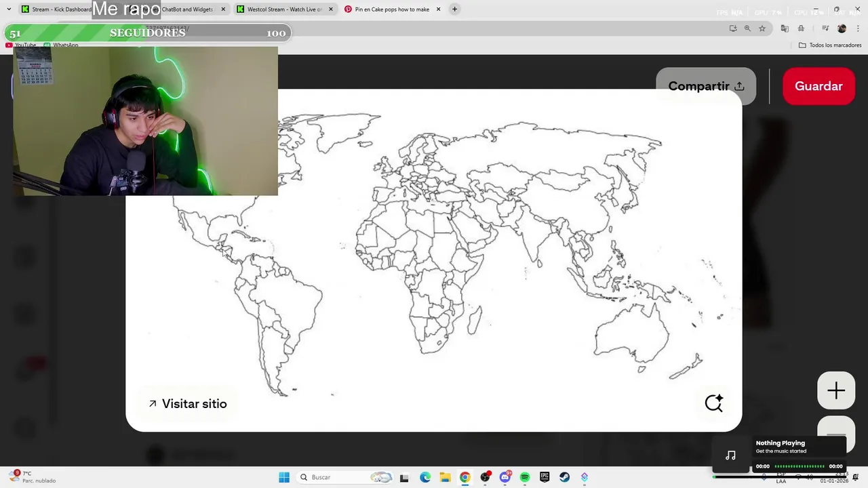Open the Chrome three-dot menu

click(x=858, y=28)
